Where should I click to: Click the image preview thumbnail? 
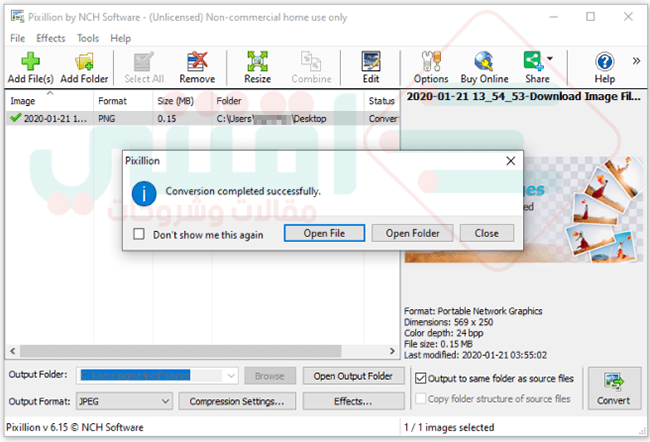click(524, 209)
